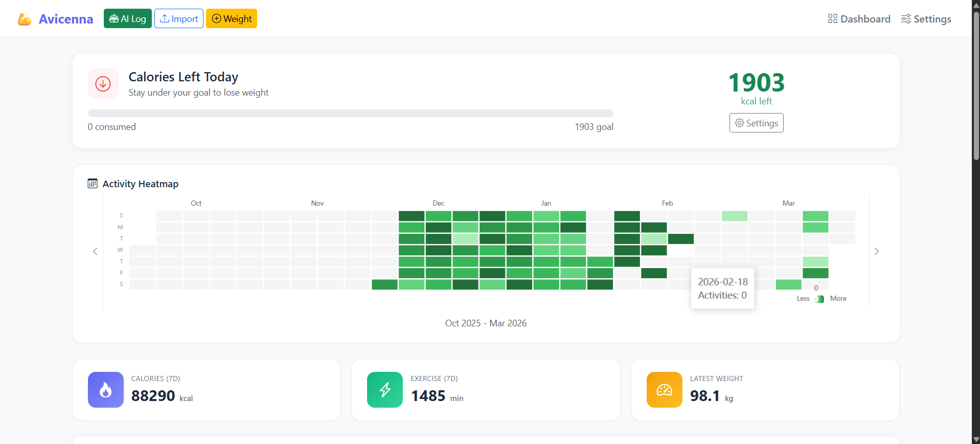Click the '1485' exercise minutes value
The height and width of the screenshot is (444, 980).
[428, 395]
